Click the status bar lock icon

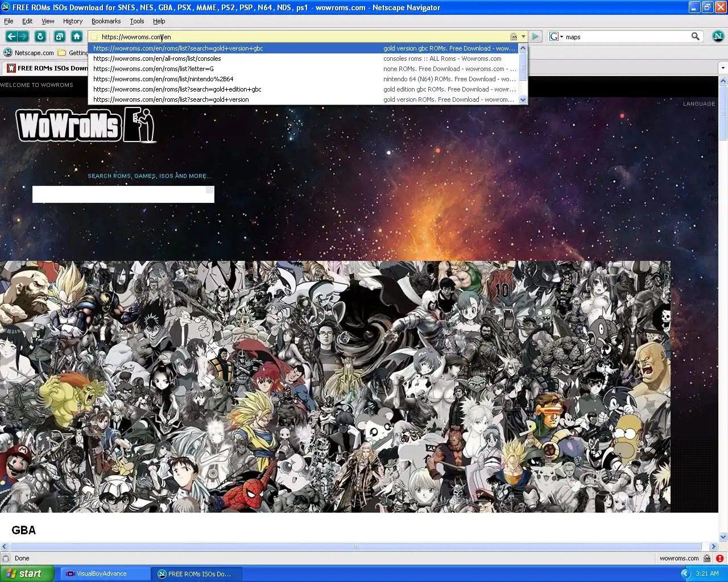click(x=707, y=558)
